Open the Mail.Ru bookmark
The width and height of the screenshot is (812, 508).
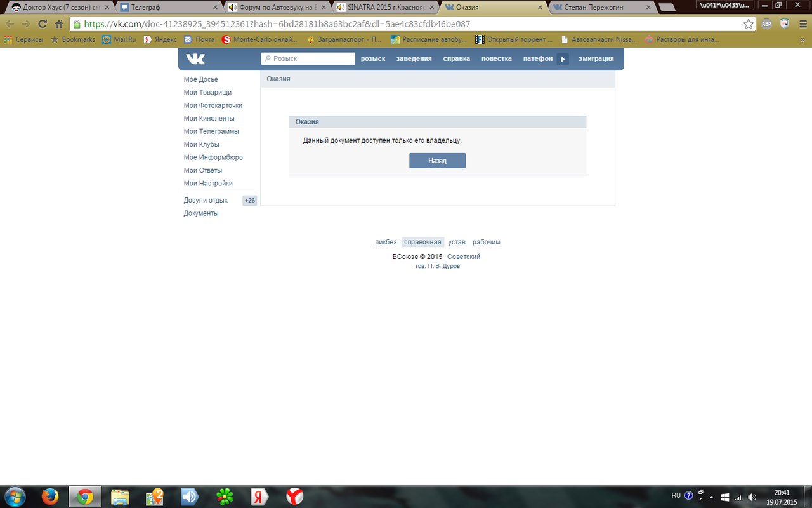coord(119,39)
